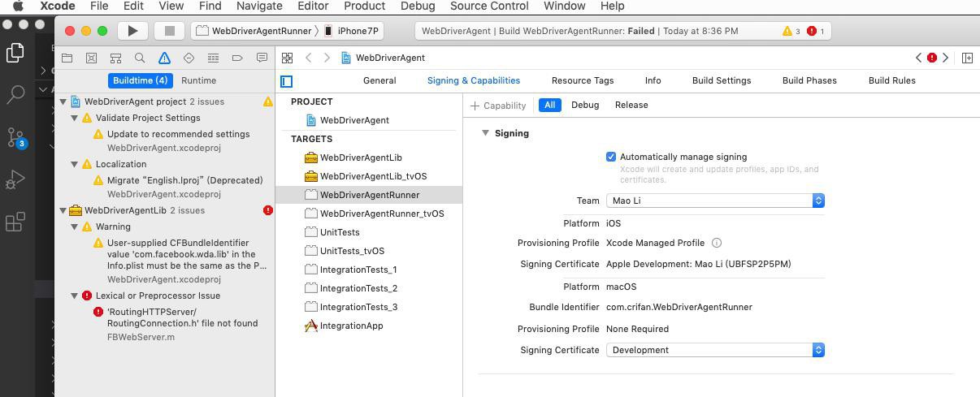Collapse Validate Project Settings group

click(74, 118)
